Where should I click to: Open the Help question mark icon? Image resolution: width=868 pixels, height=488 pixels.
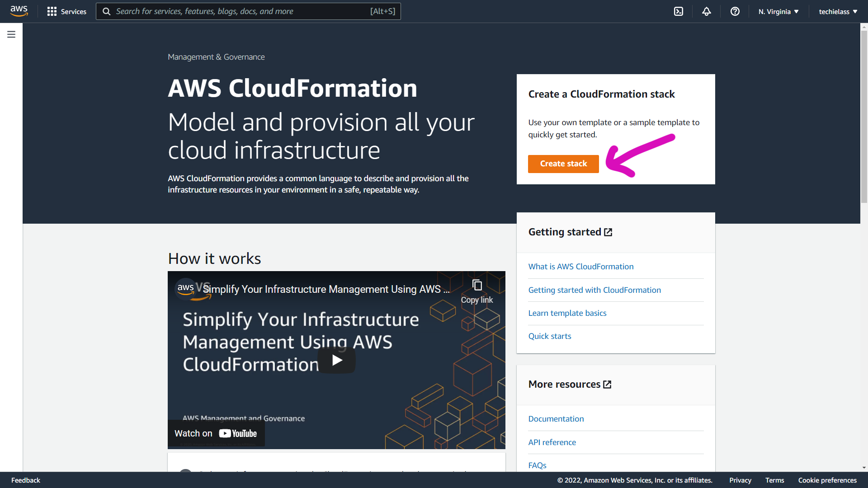click(735, 11)
